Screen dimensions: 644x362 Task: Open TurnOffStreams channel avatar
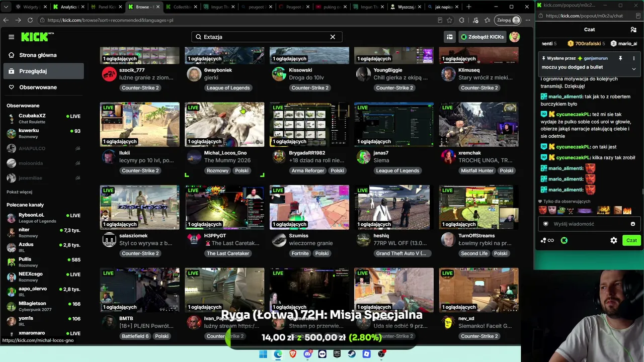tap(448, 239)
